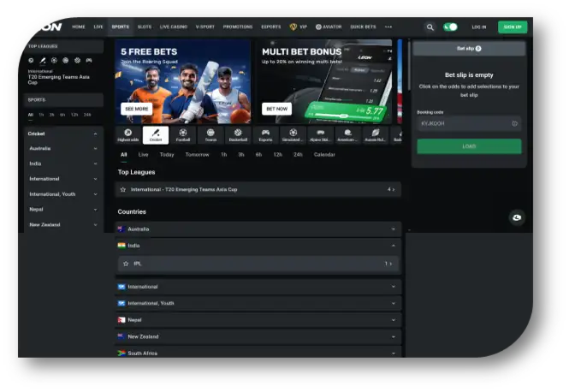Star the T20 Emerging Teams Asia Cup
569x392 pixels.
[x=123, y=189]
